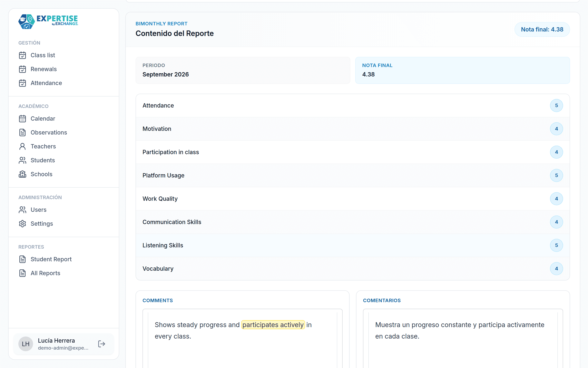
Task: Click the Listening Skills score badge
Action: 556,245
